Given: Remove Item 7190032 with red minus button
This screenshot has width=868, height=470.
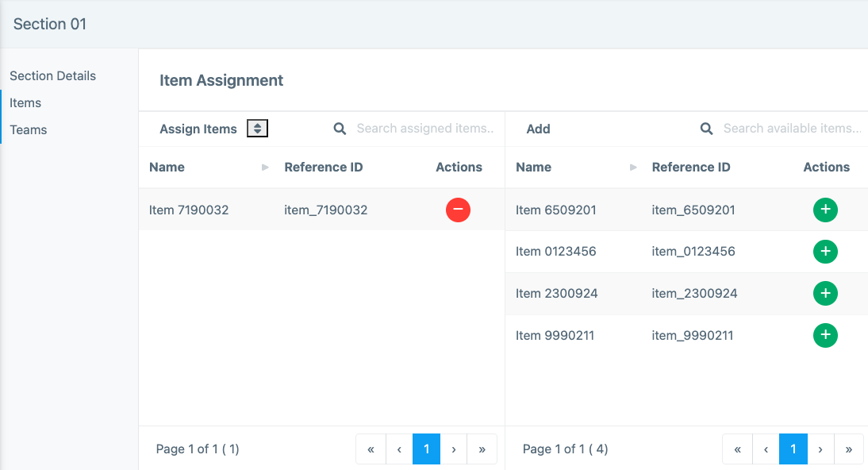Looking at the screenshot, I should coord(458,210).
